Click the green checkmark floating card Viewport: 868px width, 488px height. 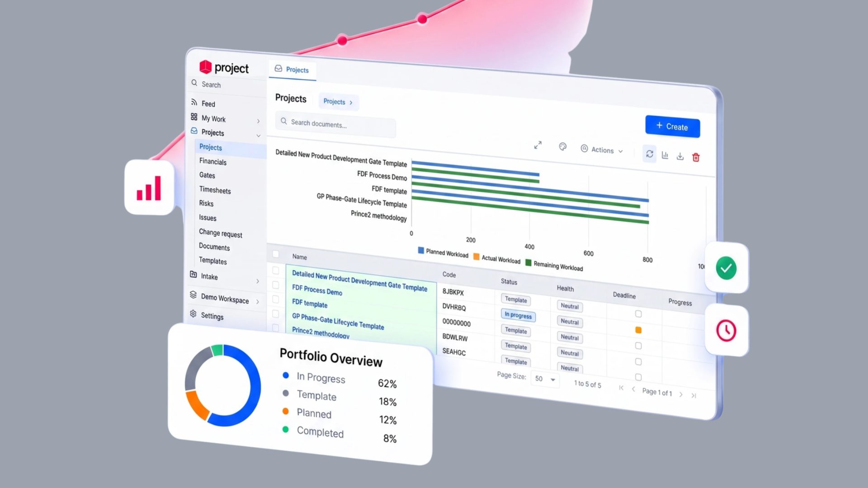tap(726, 268)
